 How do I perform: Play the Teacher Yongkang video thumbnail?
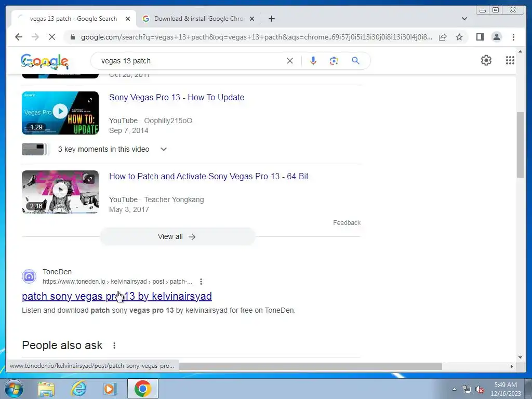click(60, 192)
